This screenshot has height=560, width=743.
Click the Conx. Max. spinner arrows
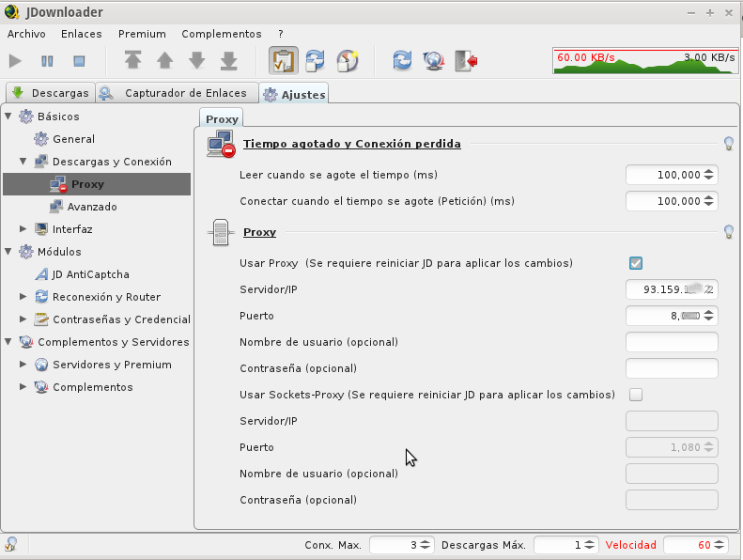point(426,545)
